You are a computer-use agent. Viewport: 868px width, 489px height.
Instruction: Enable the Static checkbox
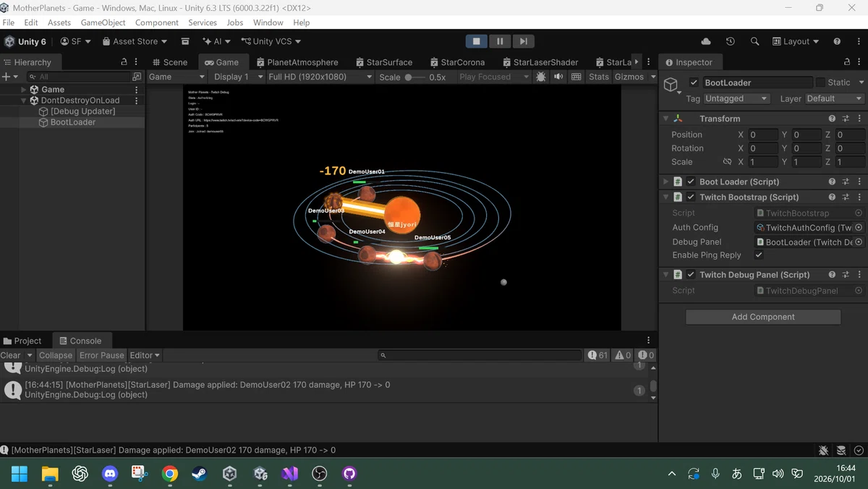tap(820, 82)
